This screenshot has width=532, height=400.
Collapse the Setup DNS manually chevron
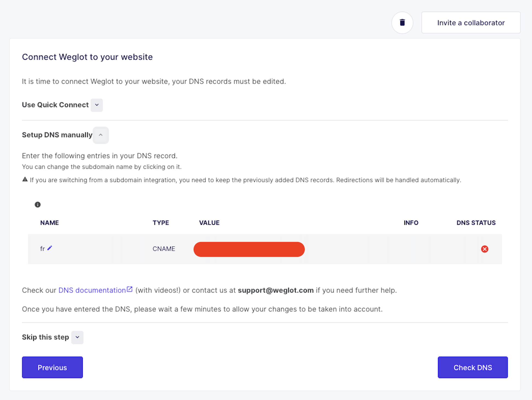pyautogui.click(x=101, y=135)
